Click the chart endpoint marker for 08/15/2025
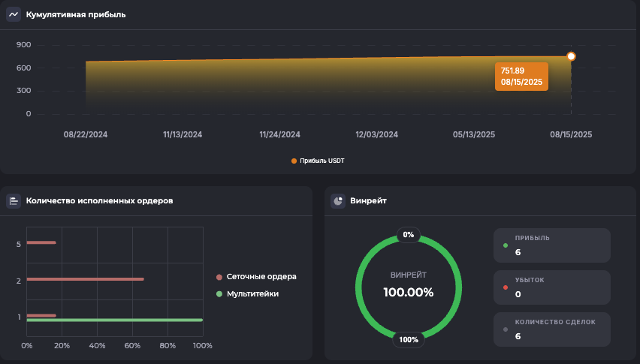The height and width of the screenshot is (364, 640). pyautogui.click(x=571, y=56)
